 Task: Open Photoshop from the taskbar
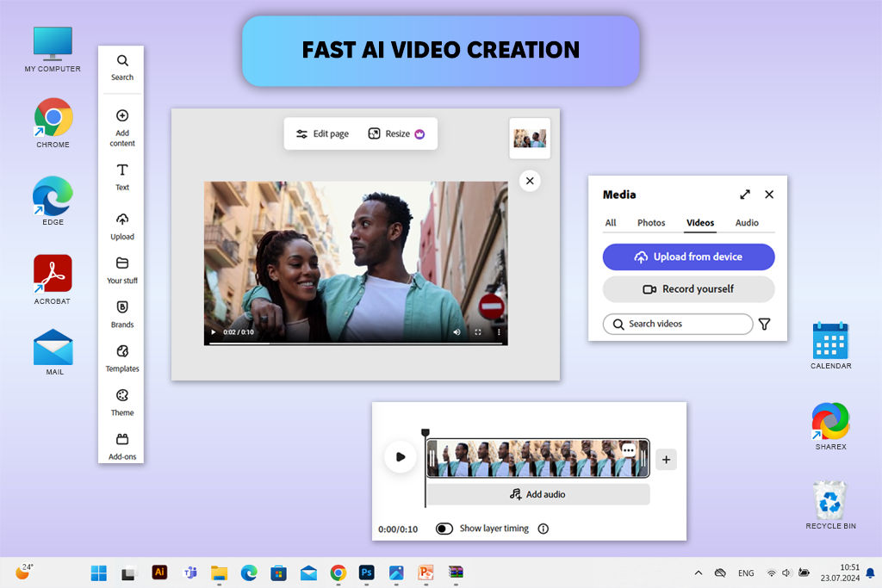(366, 573)
